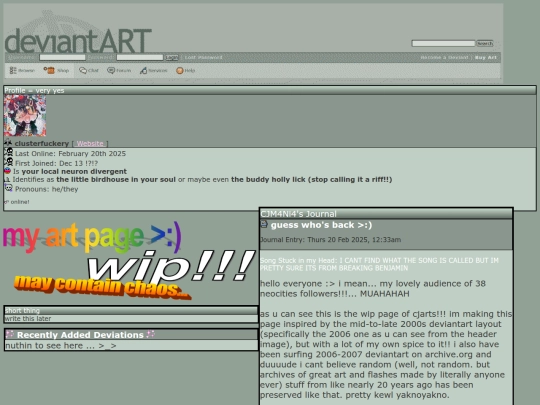
Task: Click the small icon before online!
Action: click(6, 202)
